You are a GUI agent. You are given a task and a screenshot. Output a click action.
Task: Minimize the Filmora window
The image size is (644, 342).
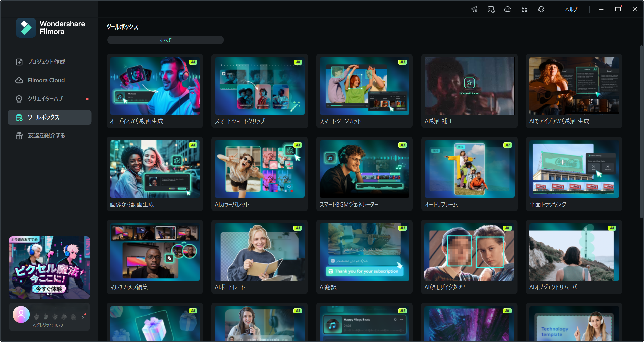(x=601, y=9)
